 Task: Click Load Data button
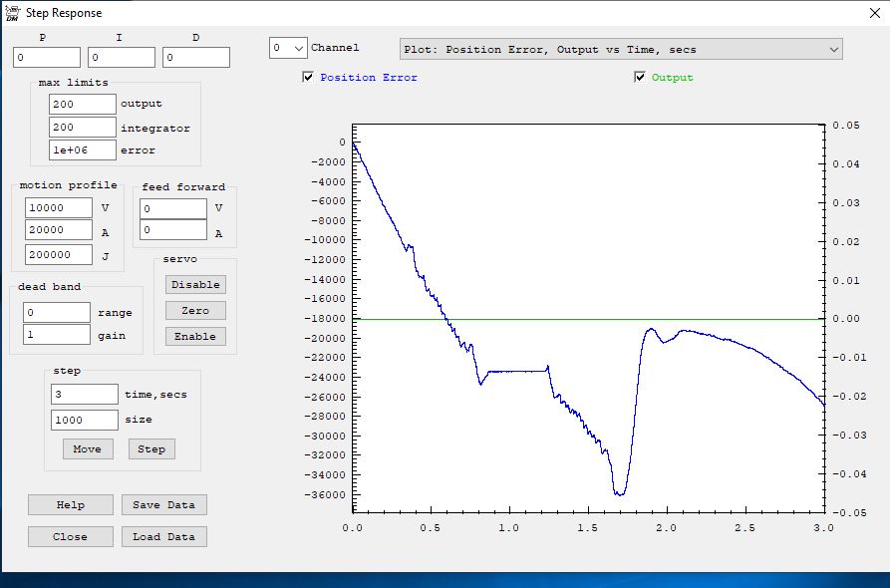164,537
